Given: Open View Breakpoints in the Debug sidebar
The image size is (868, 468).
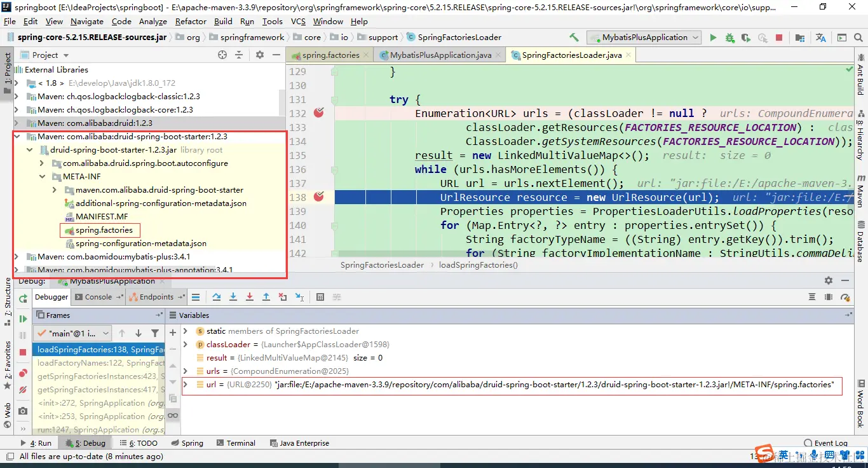Looking at the screenshot, I should (x=23, y=373).
